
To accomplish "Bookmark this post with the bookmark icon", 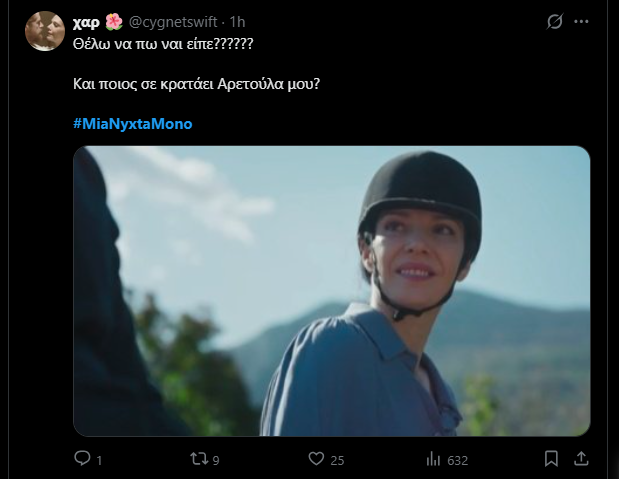I will [x=551, y=458].
